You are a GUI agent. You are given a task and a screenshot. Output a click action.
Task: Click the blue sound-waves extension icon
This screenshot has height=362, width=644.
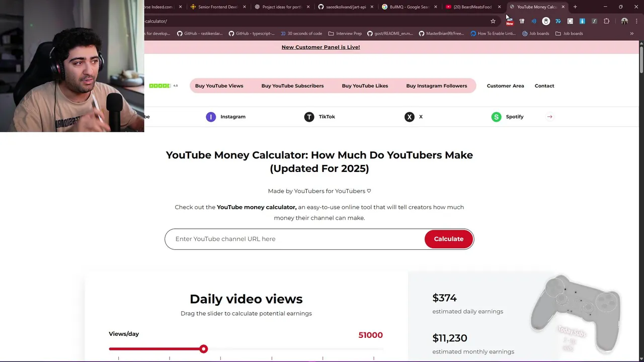point(534,21)
